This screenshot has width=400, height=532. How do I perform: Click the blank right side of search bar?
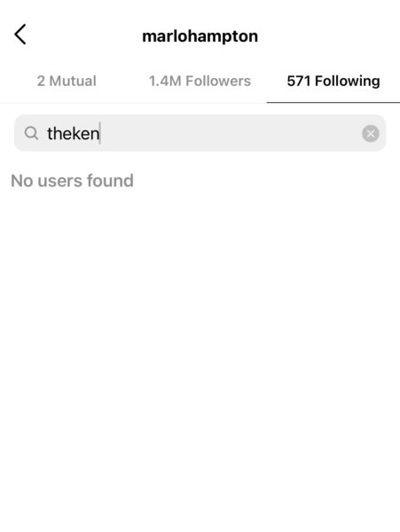[231, 133]
